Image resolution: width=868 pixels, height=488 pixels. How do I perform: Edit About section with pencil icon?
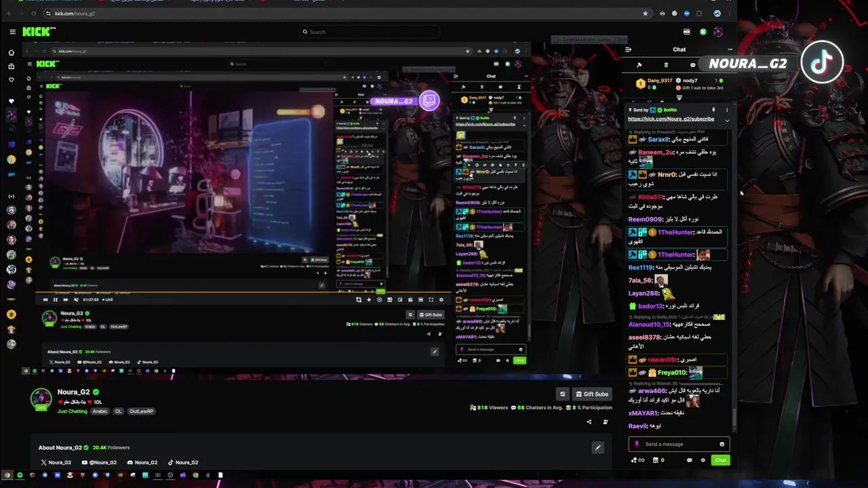click(x=597, y=447)
